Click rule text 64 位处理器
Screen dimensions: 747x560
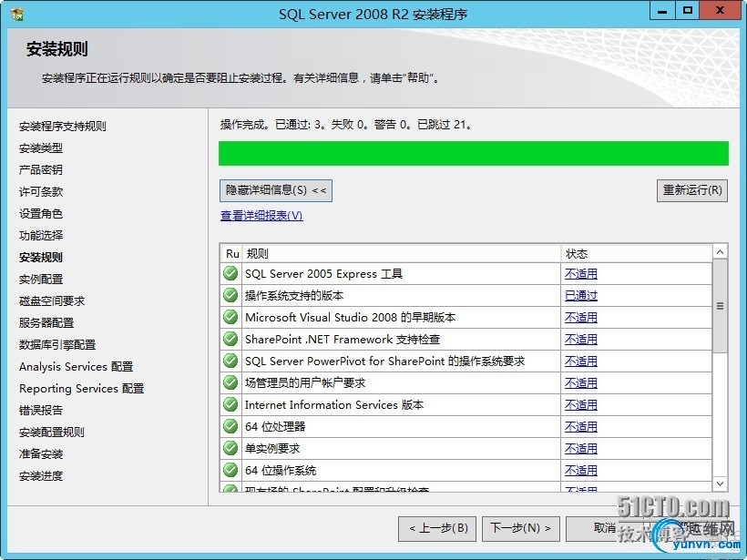pyautogui.click(x=275, y=427)
